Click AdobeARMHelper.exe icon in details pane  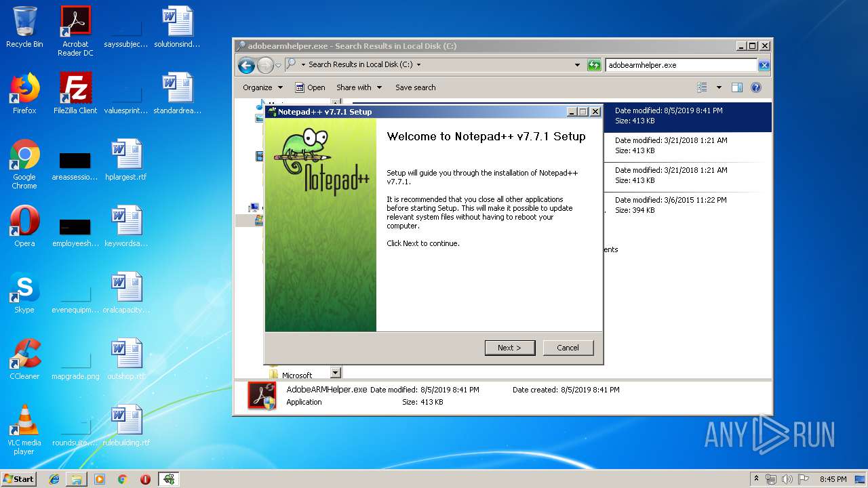point(262,396)
